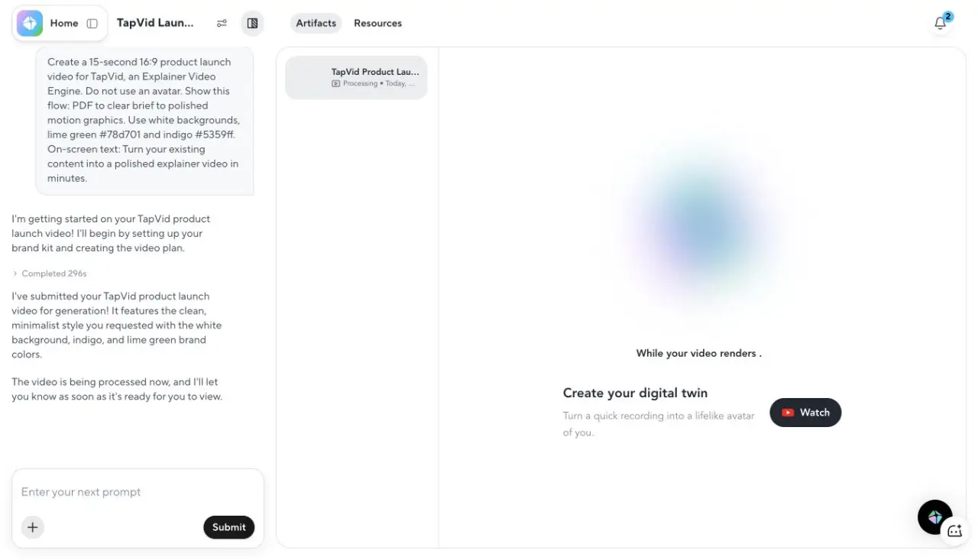Screen dimensions: 978x560
Task: Click the video icon beside Processing status
Action: [335, 83]
